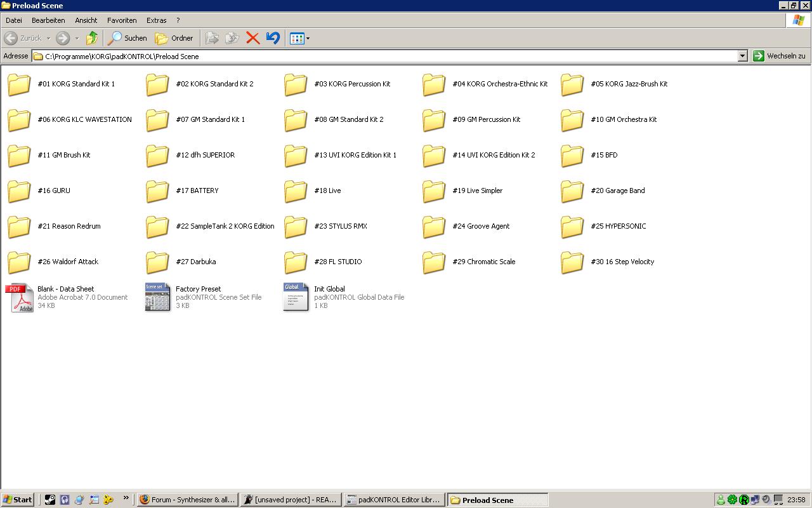Click the Zurück back button
Viewport: 812px width, 508px height.
(x=23, y=38)
